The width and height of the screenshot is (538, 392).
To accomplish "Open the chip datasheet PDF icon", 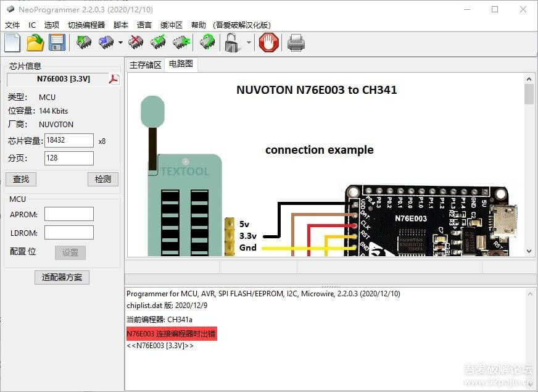I will tap(114, 79).
